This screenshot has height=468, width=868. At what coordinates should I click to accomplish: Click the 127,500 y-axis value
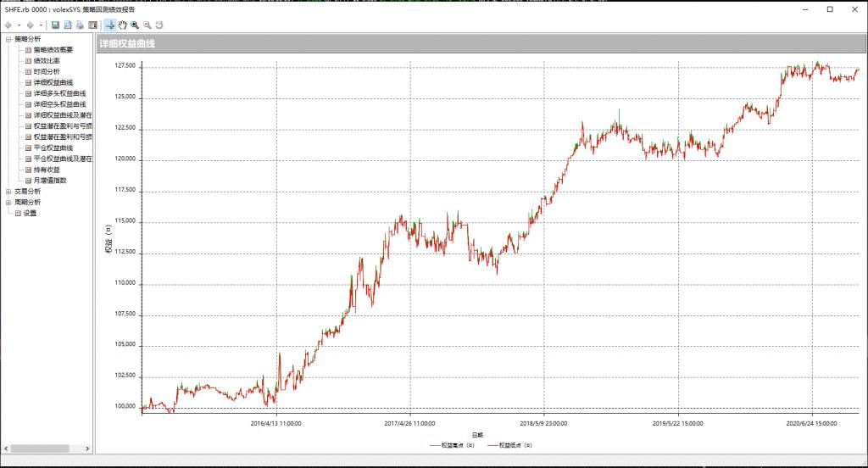tap(125, 65)
